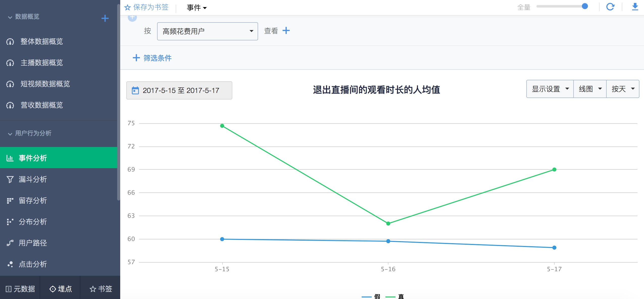Click the 筛选条件 add filter link

152,58
